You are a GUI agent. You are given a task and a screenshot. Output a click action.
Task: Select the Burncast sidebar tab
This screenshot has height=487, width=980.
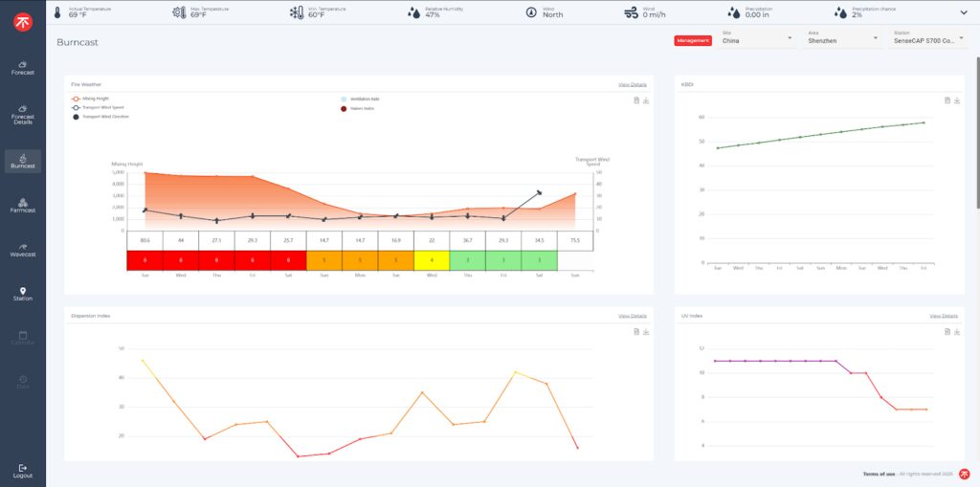coord(22,161)
